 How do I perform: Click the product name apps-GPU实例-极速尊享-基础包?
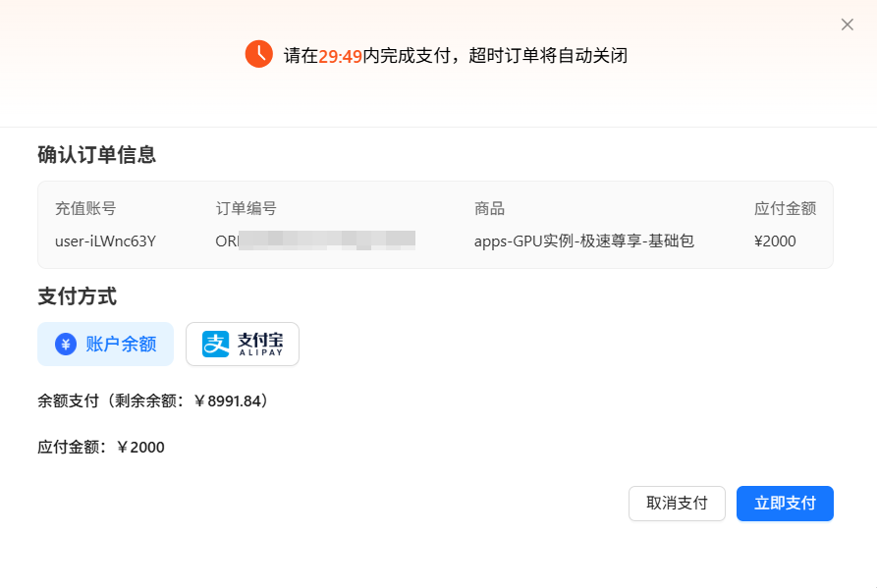[x=583, y=241]
